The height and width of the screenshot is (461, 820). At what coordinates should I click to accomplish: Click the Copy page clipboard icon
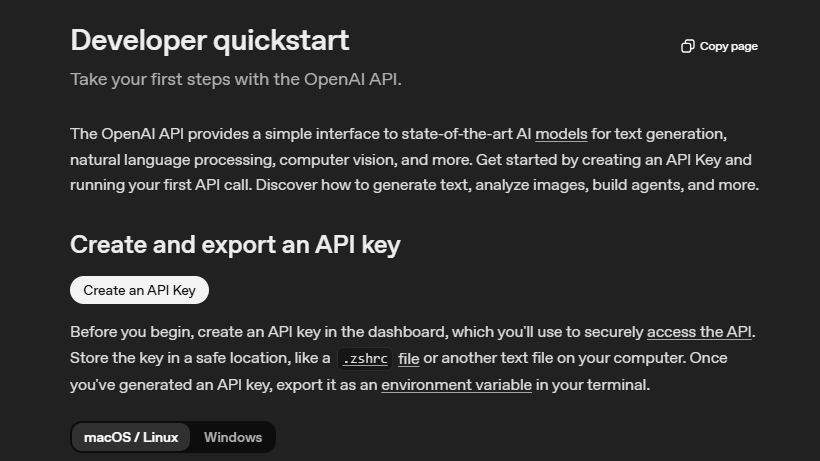click(687, 46)
